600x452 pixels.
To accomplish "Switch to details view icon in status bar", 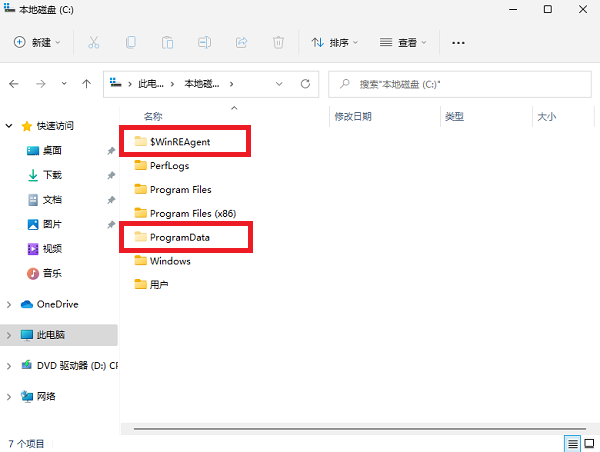I will 572,444.
